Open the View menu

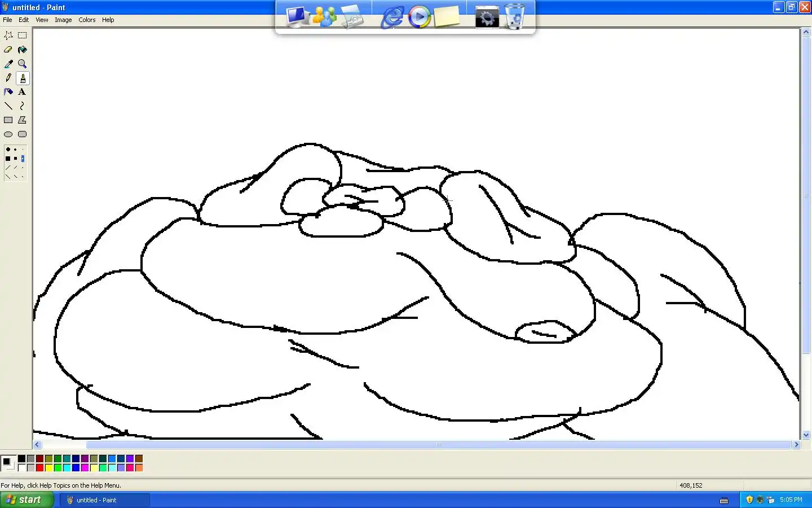click(x=42, y=20)
